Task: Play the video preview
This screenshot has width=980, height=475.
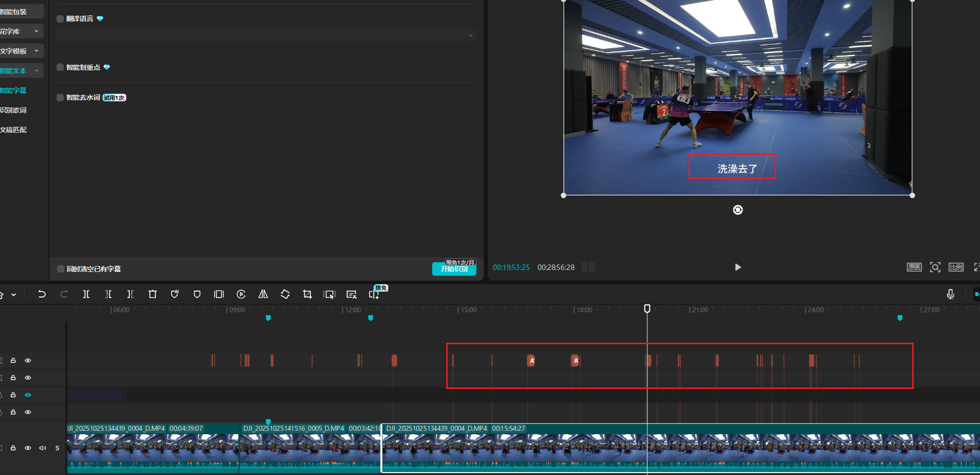Action: pyautogui.click(x=738, y=267)
